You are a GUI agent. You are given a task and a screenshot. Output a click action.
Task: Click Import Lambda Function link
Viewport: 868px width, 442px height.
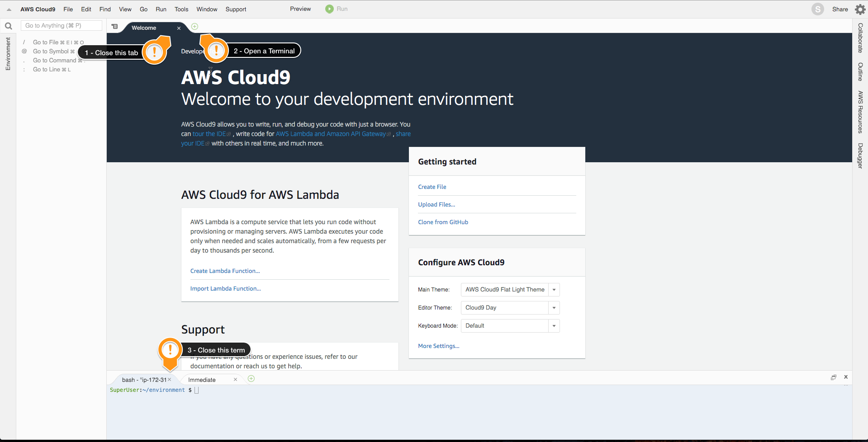(225, 288)
